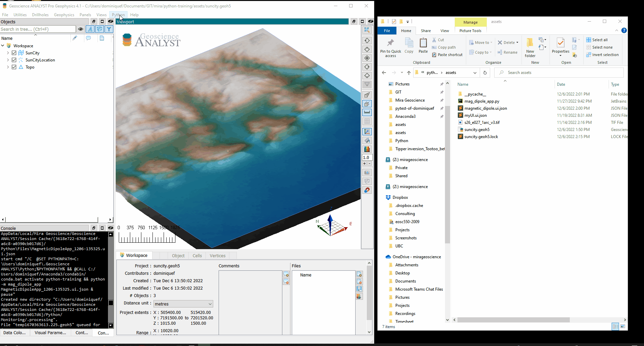Click the export files icon beside Files list
The width and height of the screenshot is (644, 346).
pos(359,296)
